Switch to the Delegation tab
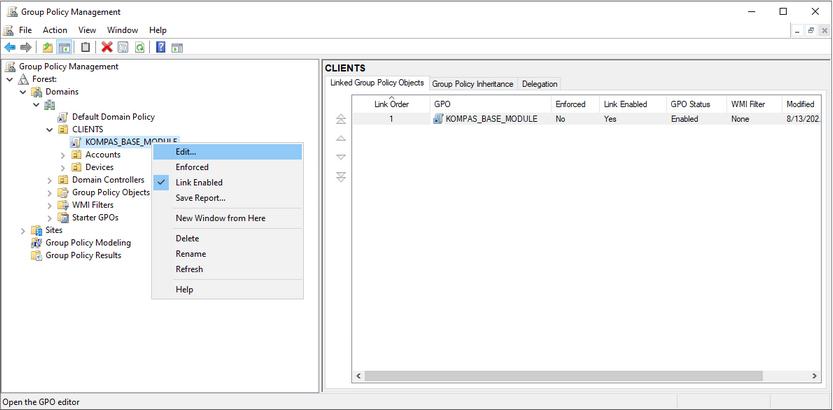The image size is (833, 410). click(539, 84)
